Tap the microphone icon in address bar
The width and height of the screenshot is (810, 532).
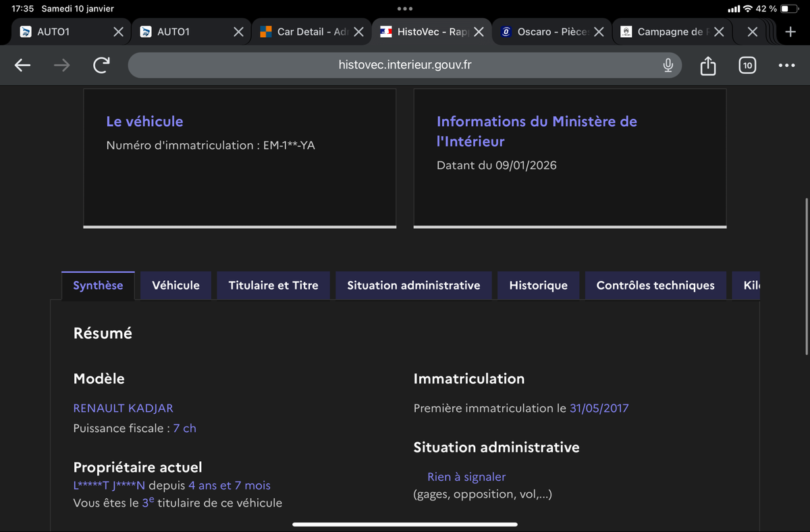(668, 65)
